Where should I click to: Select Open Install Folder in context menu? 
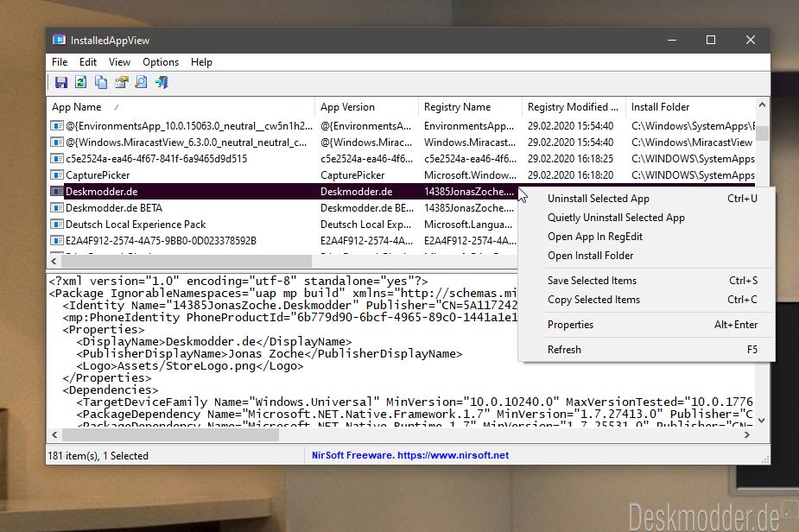tap(646, 256)
